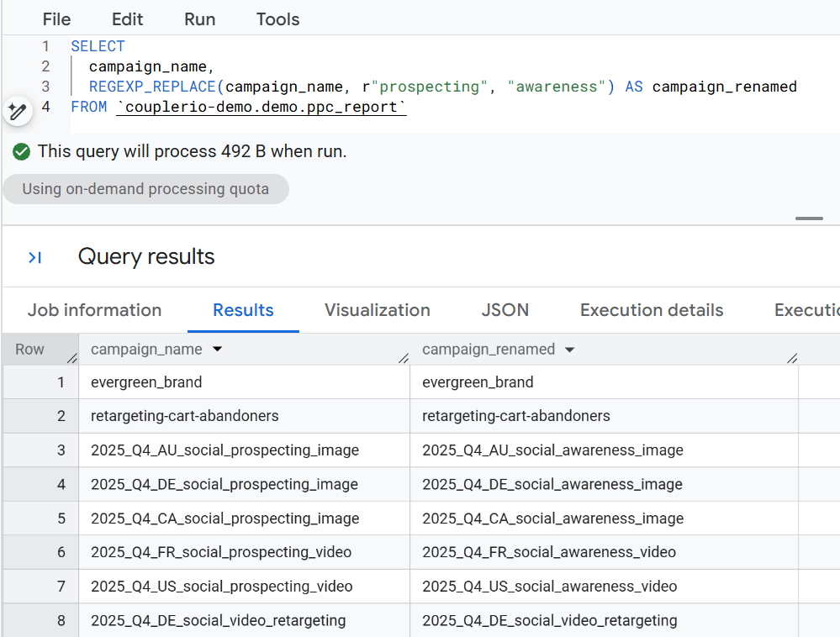Click the pane divider drag handle bar

(x=809, y=218)
